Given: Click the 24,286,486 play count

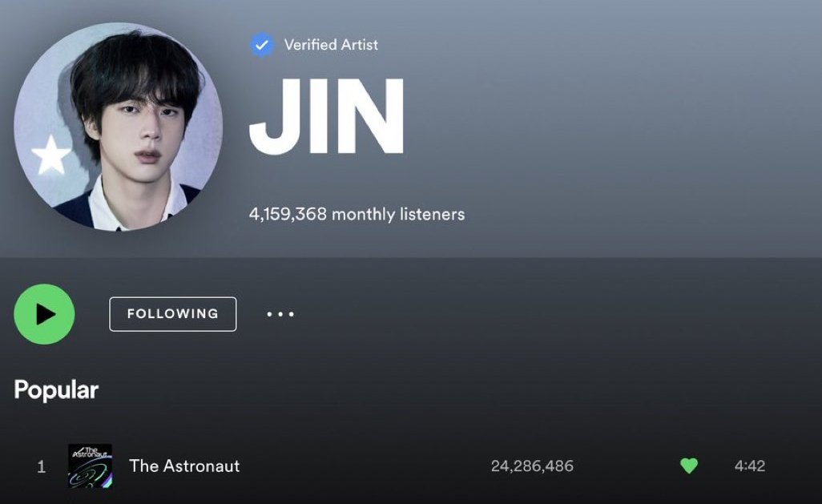Looking at the screenshot, I should (532, 466).
